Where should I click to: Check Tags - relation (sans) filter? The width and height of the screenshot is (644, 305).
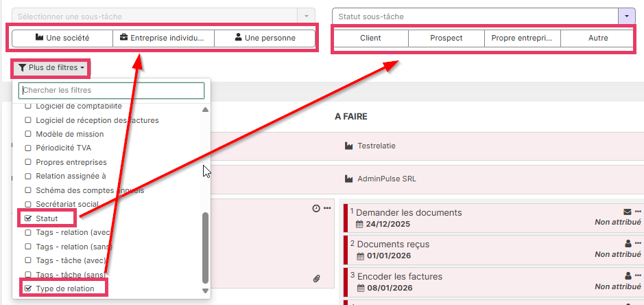click(28, 247)
